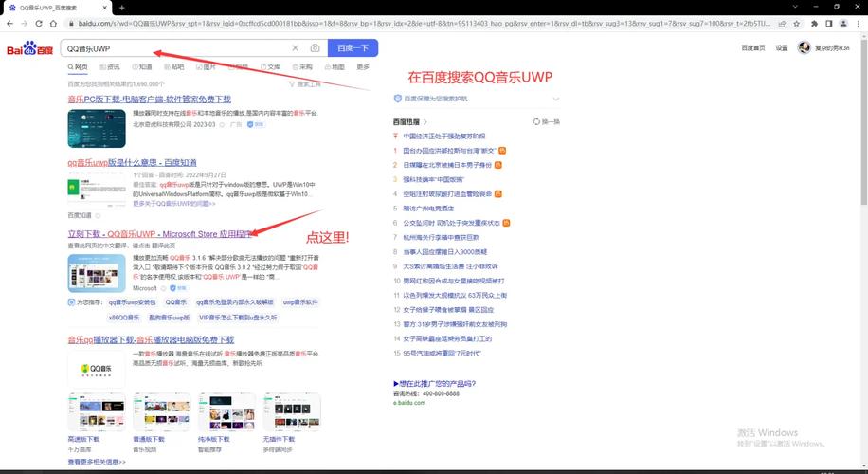
Task: Open 音乐qq播放器下载 result link
Action: (x=151, y=339)
